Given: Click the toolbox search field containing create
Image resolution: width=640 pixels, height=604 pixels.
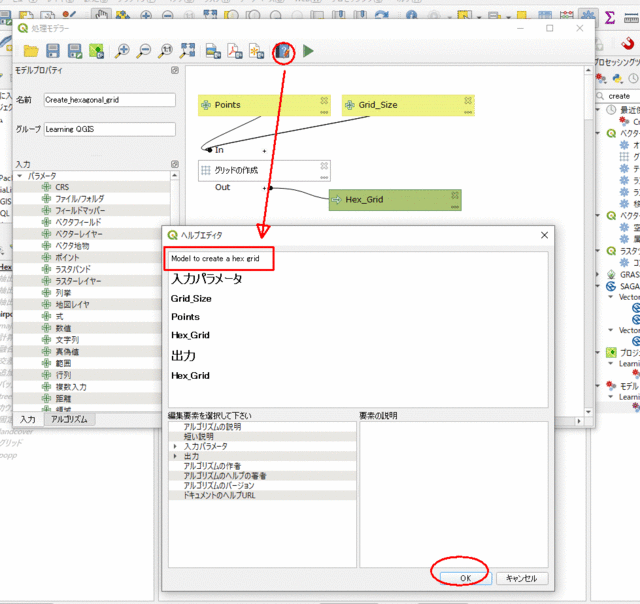Looking at the screenshot, I should pos(618,96).
